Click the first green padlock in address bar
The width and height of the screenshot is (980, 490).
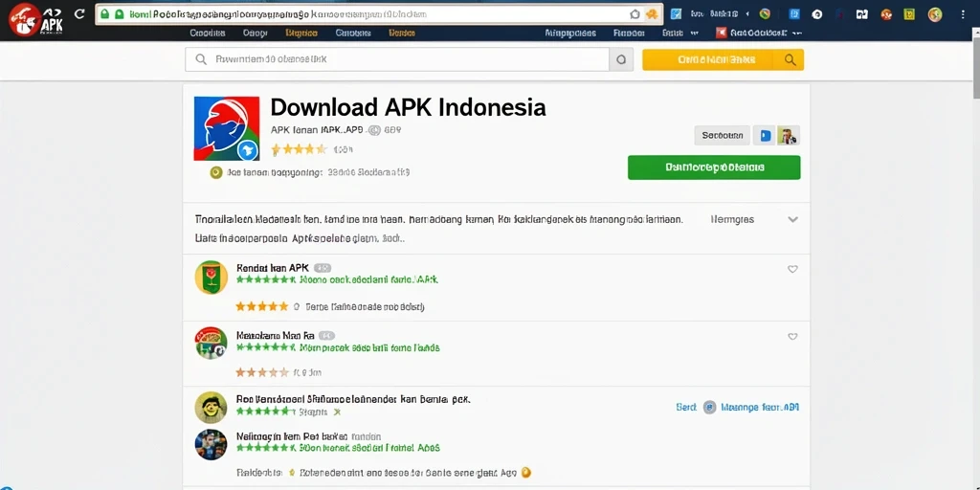(104, 13)
